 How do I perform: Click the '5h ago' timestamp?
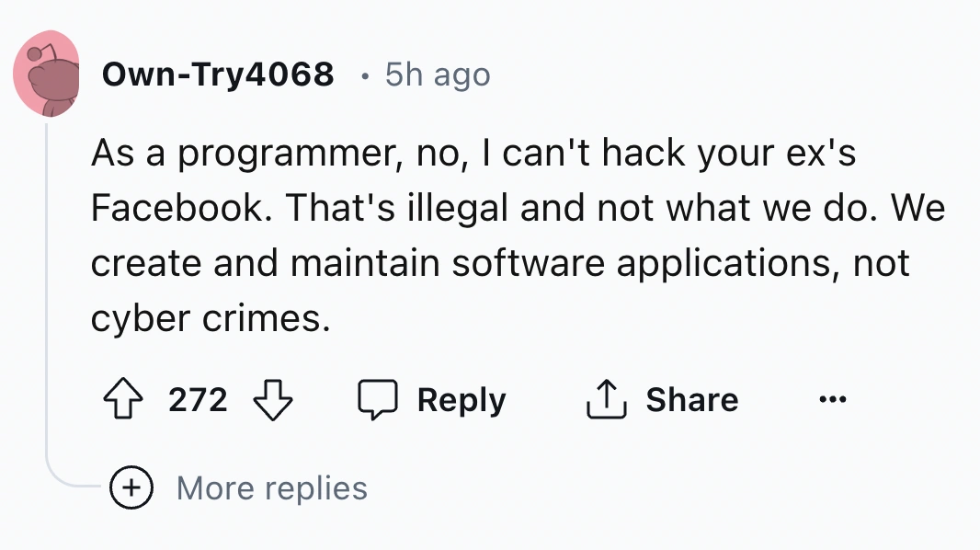point(438,75)
